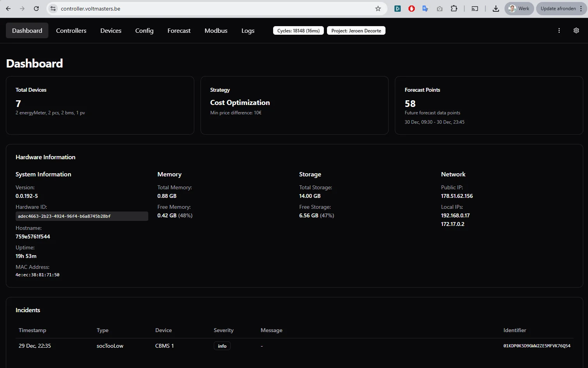
Task: Bookmark this page with the star
Action: pyautogui.click(x=378, y=9)
